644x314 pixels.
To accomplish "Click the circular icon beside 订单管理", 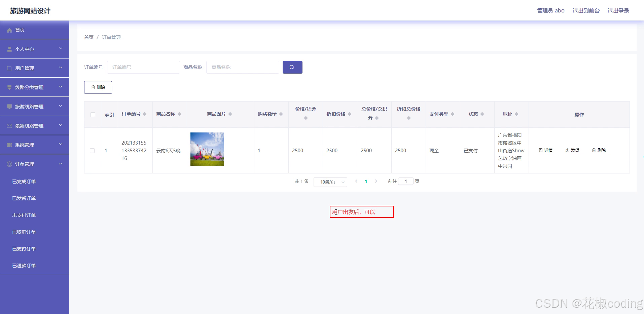I will pos(9,164).
